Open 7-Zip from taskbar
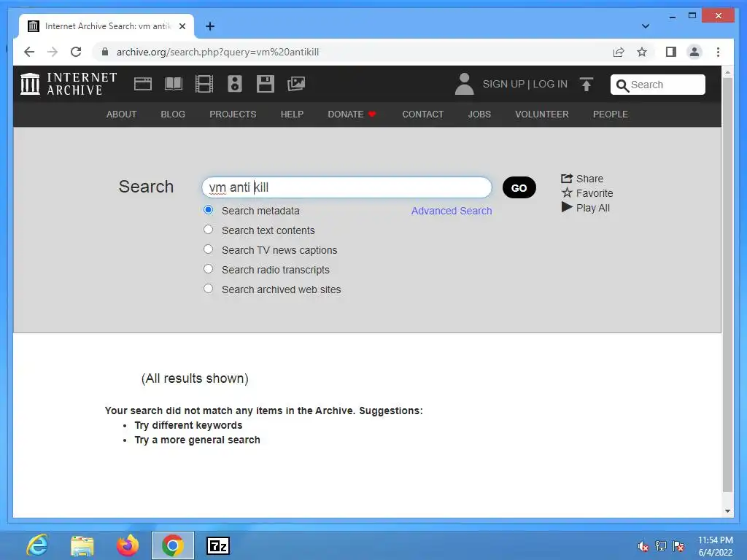 point(217,545)
